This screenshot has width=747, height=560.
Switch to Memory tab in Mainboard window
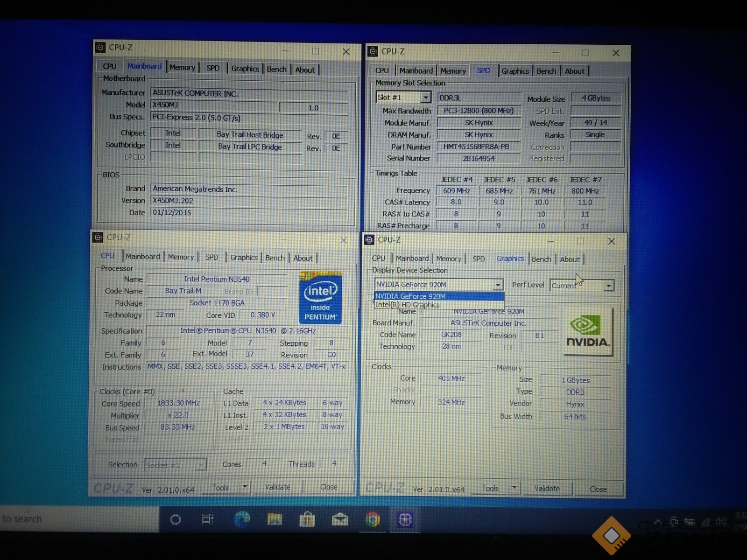pos(182,67)
